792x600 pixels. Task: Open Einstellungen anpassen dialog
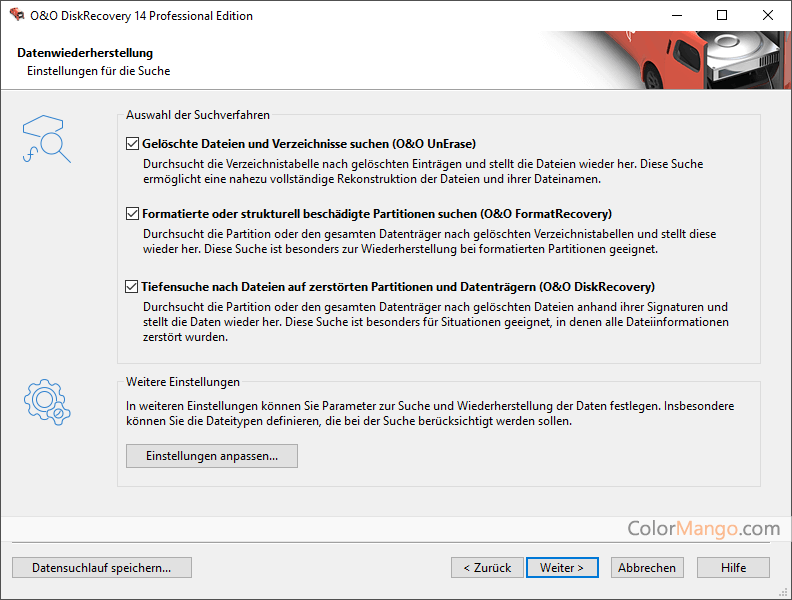point(212,456)
